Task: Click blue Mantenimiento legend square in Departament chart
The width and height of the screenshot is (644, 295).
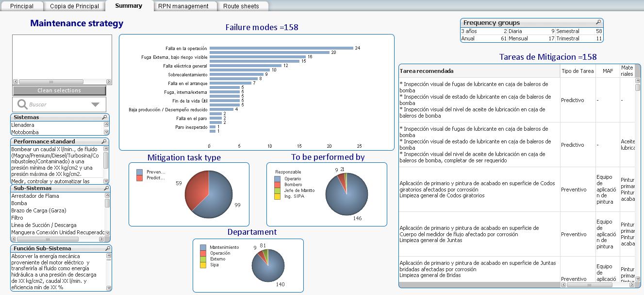Action: click(x=203, y=247)
